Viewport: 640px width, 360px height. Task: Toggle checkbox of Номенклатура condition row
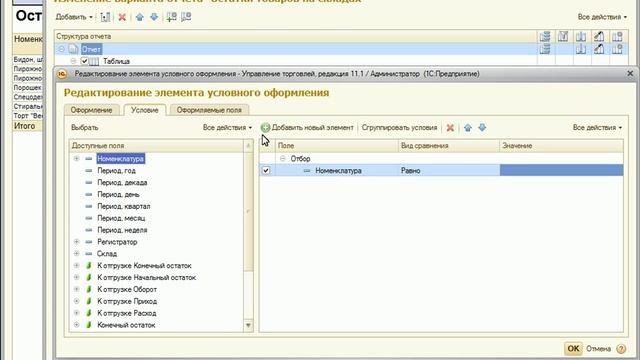(266, 171)
